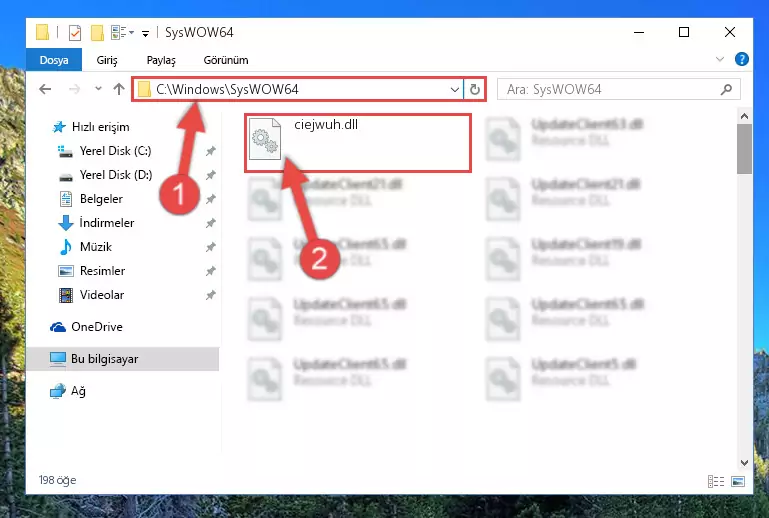Screen dimensions: 769x518
Task: Click the Ara: SysWOW64 search box
Action: pos(618,89)
